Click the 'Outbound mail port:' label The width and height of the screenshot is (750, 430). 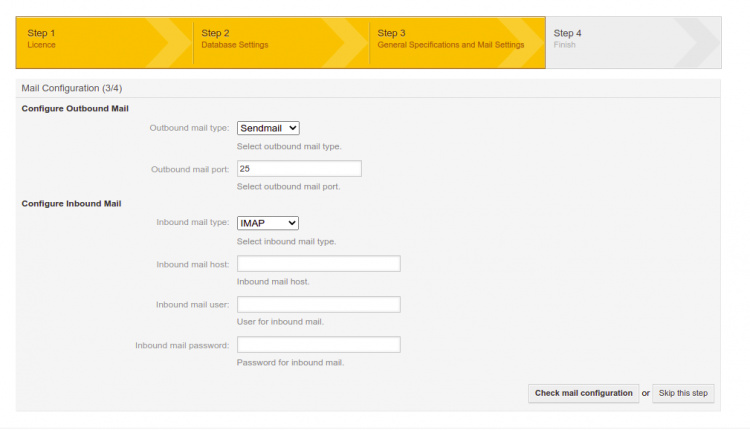tap(190, 169)
